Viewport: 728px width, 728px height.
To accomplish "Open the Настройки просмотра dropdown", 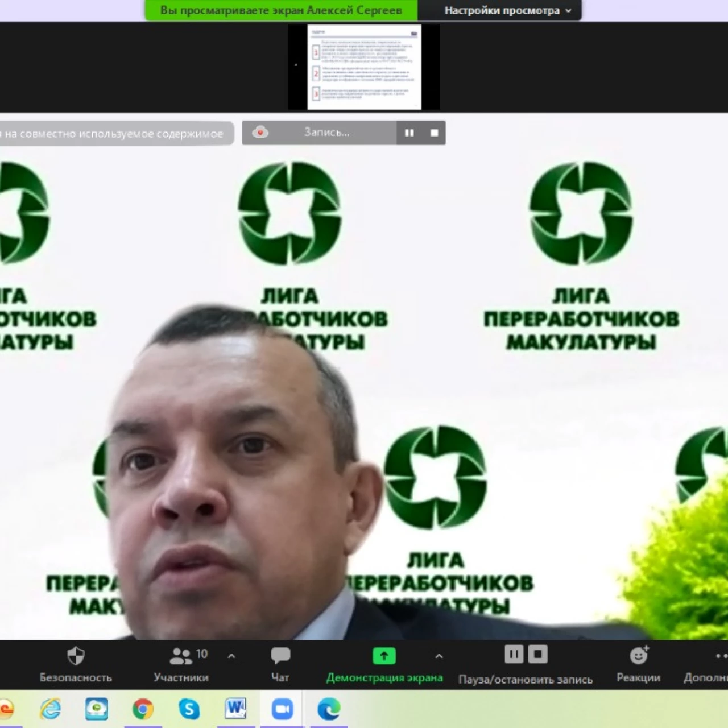I will [507, 10].
